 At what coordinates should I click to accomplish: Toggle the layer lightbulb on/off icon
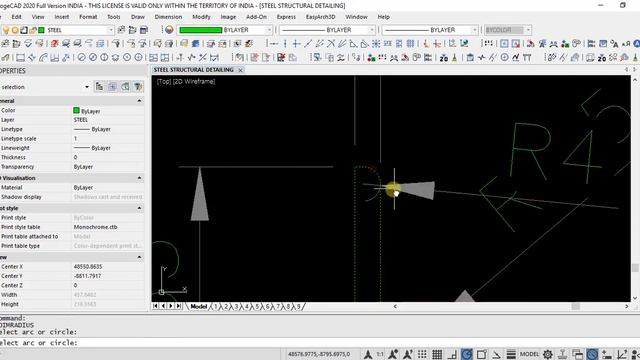click(x=6, y=30)
